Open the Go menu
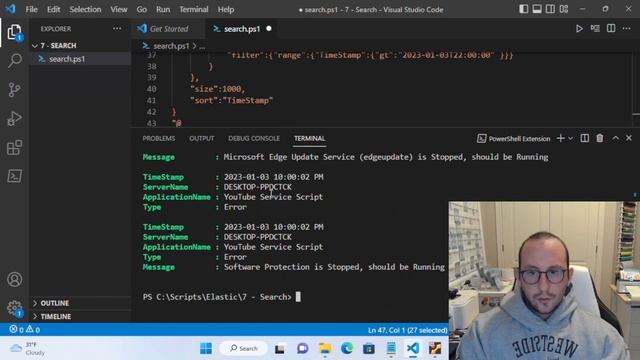Screen dimensions: 640x360 click(142, 9)
